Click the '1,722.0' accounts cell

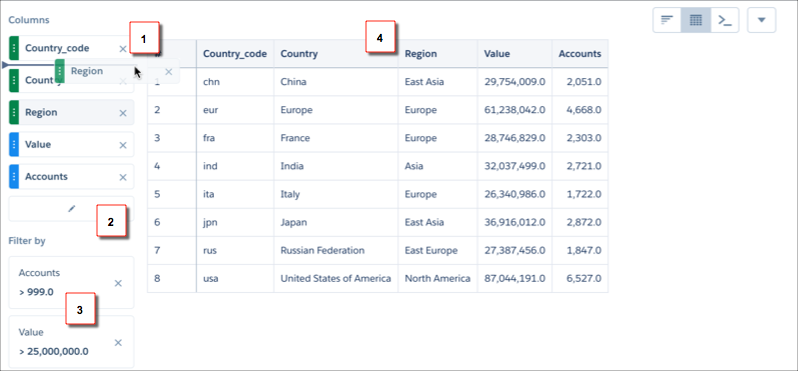tap(580, 194)
